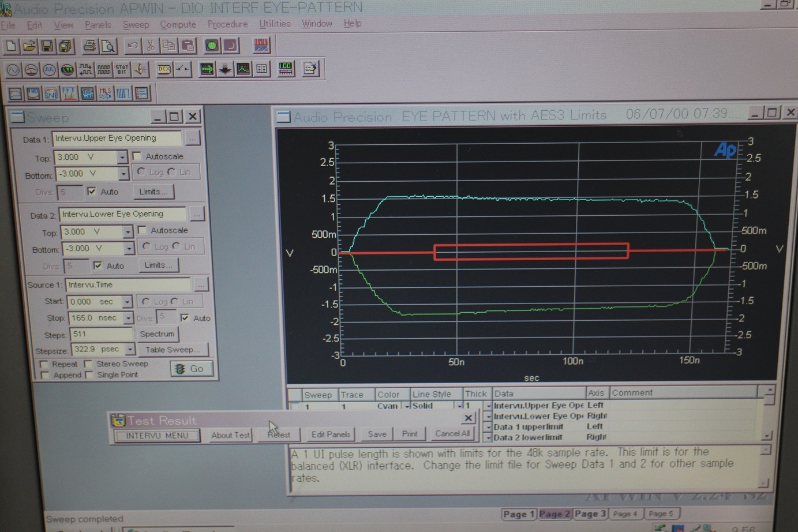This screenshot has width=798, height=532.
Task: Open the Digital Generator square-wave panel icon
Action: [x=50, y=70]
